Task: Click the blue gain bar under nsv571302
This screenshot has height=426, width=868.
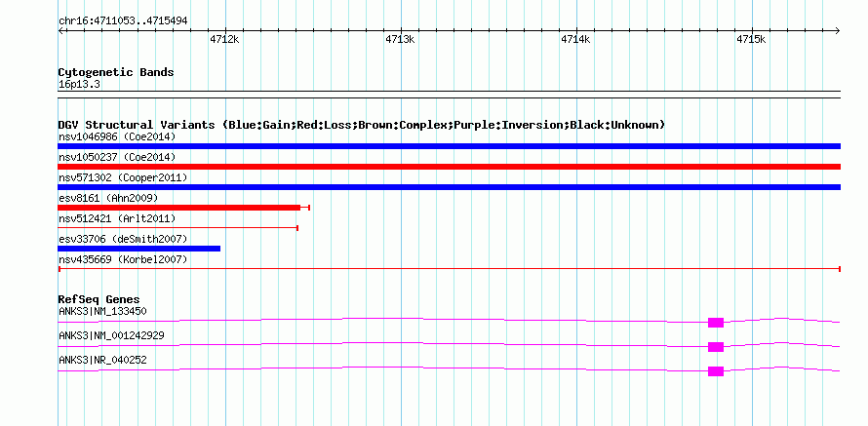Action: point(449,187)
